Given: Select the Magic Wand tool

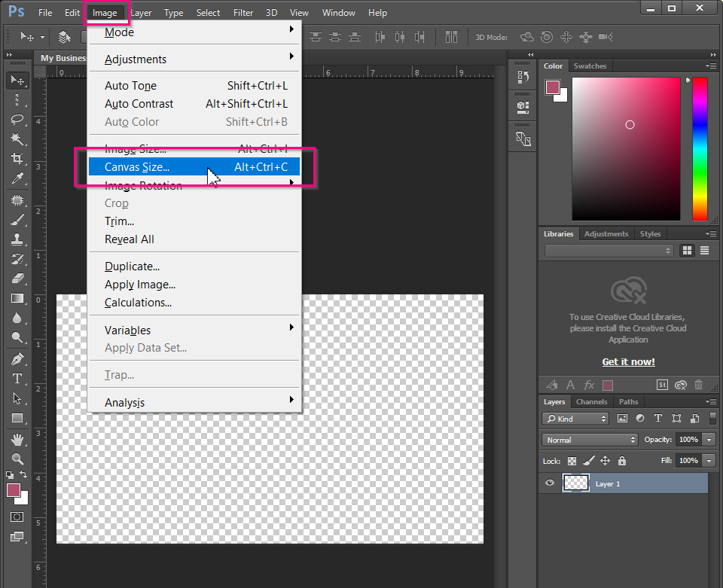Looking at the screenshot, I should pos(17,139).
